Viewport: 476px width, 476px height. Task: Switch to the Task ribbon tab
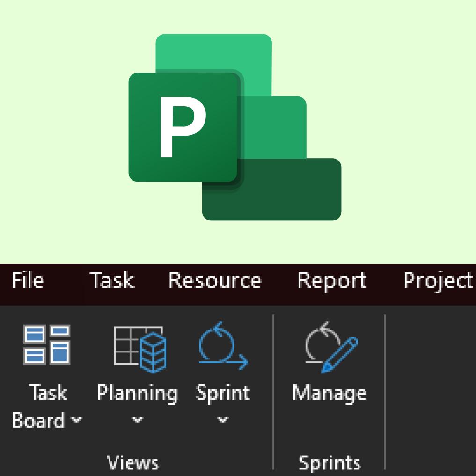112,280
